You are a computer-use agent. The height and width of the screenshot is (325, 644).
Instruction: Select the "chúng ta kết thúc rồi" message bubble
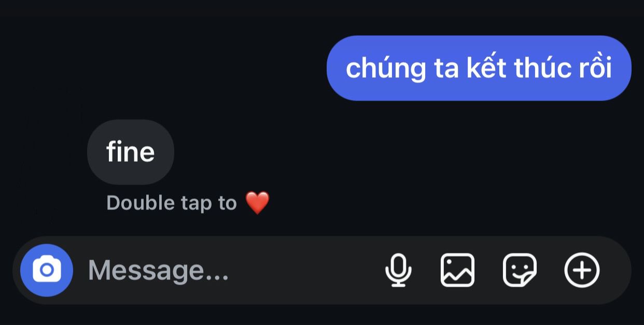pyautogui.click(x=479, y=68)
